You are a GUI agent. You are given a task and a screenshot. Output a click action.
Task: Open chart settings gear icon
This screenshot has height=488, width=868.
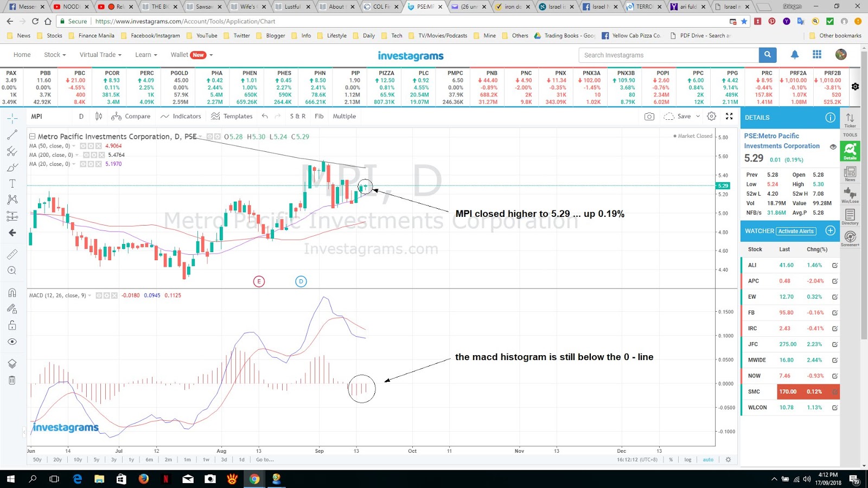(x=712, y=116)
